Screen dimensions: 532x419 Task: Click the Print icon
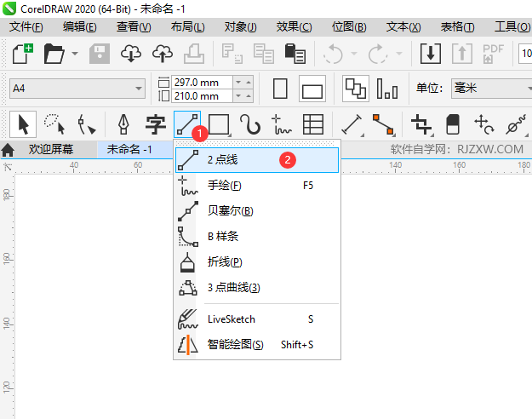(194, 54)
